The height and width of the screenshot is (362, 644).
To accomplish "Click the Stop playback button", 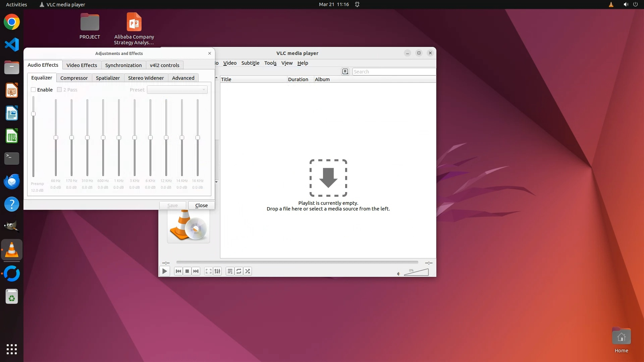I will 187,271.
